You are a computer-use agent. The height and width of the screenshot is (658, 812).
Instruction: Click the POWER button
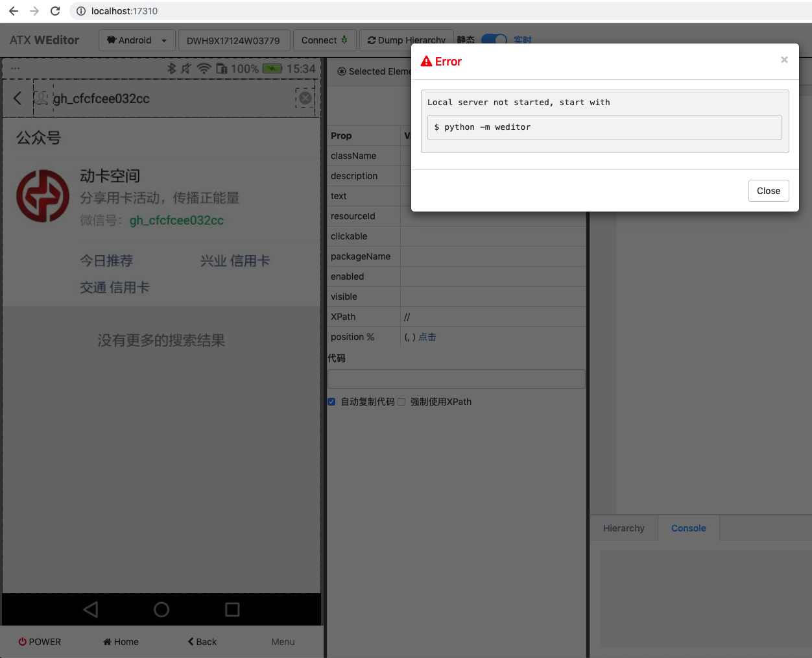40,642
